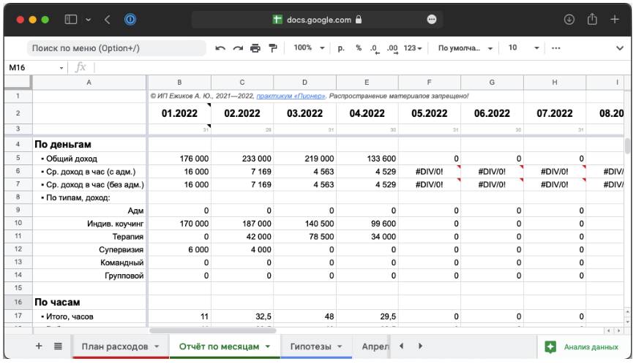Image resolution: width=636 pixels, height=364 pixels.
Task: Apply ruble currency format
Action: pyautogui.click(x=341, y=48)
